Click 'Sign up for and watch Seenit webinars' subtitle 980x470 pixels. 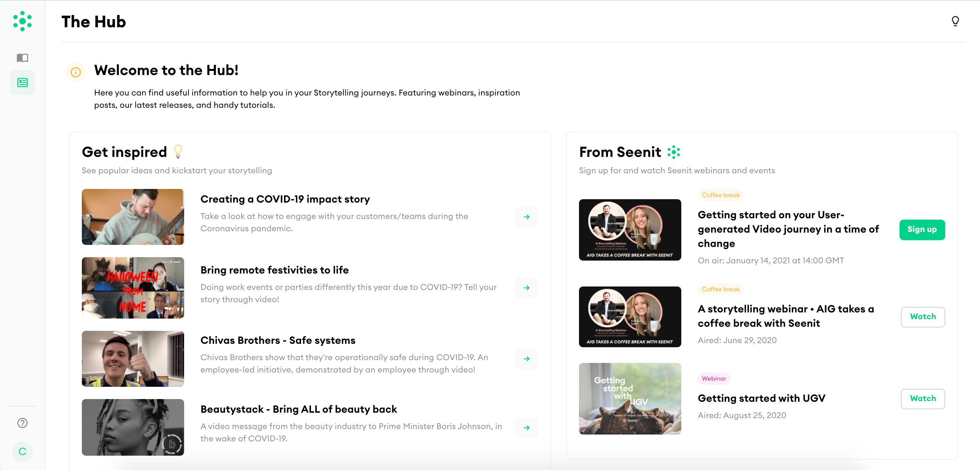tap(677, 171)
